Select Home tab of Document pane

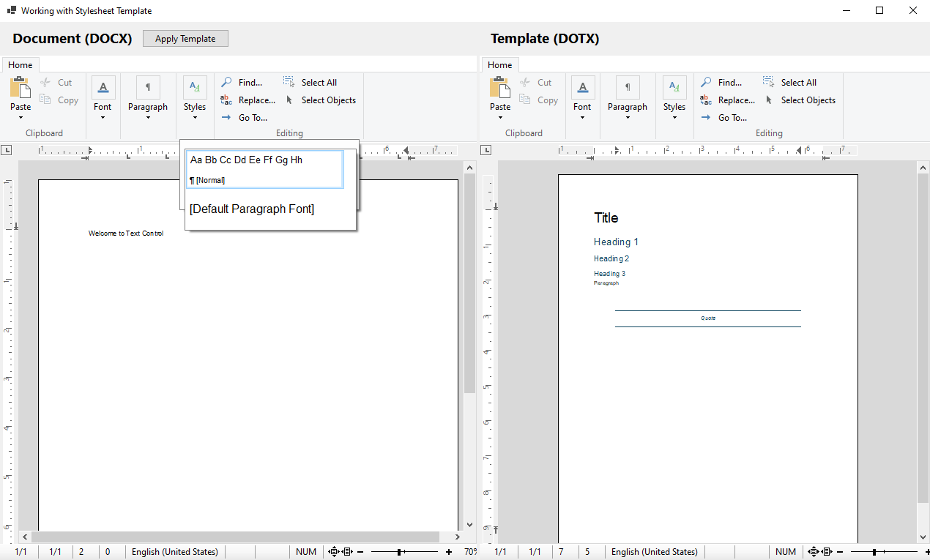point(21,65)
